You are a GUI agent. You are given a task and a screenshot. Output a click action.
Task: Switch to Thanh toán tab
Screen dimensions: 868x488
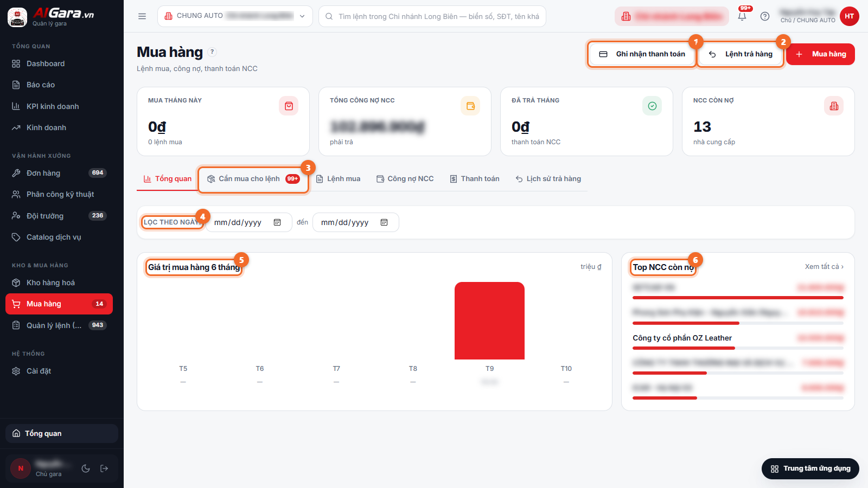[475, 179]
